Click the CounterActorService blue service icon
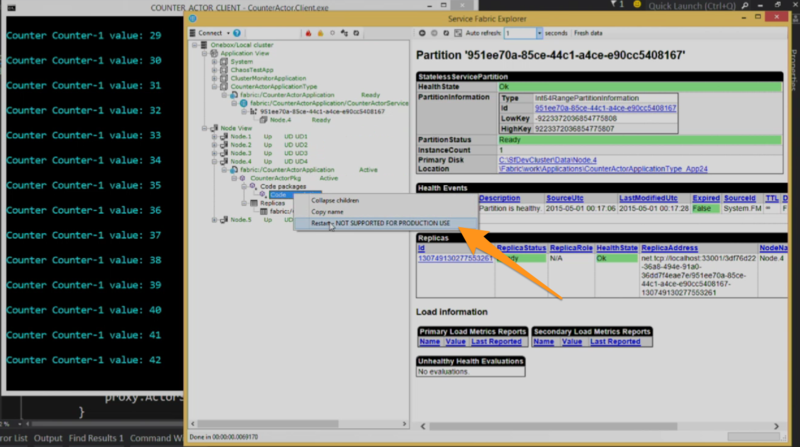 click(x=243, y=103)
